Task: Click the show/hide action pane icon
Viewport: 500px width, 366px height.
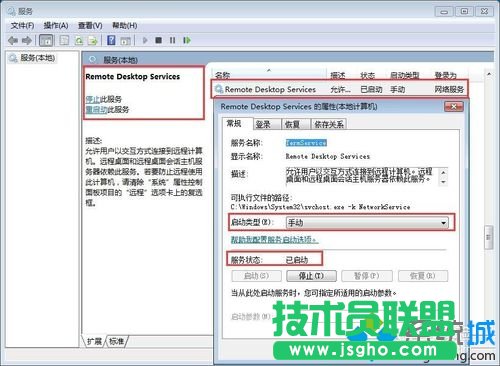Action: click(125, 40)
